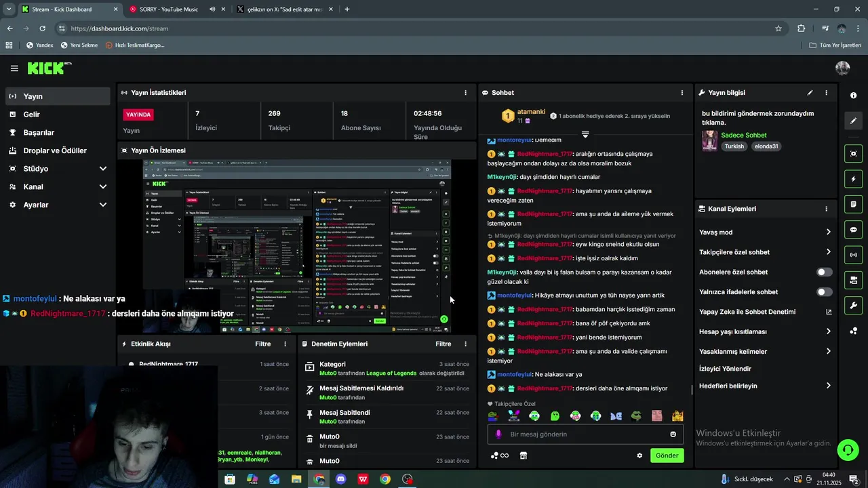Screen dimensions: 868x488
Task: Open Microsoft Store from the taskbar
Action: (x=230, y=479)
